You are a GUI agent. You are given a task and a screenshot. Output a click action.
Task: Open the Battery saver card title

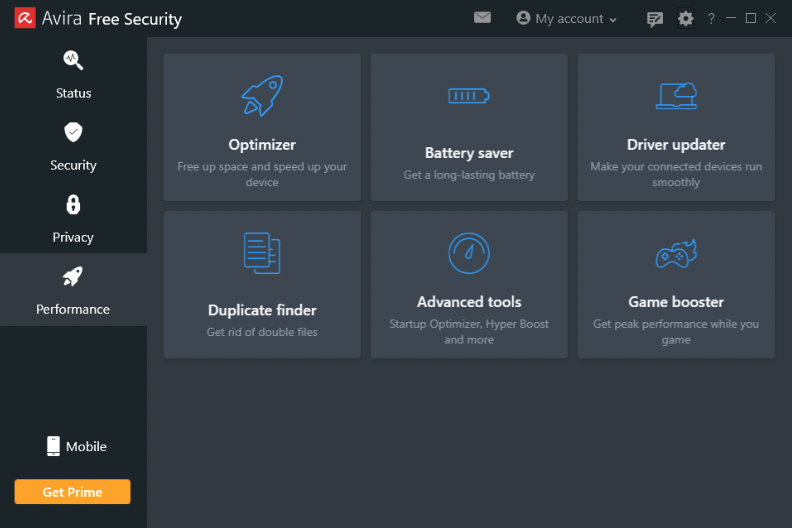pos(469,153)
